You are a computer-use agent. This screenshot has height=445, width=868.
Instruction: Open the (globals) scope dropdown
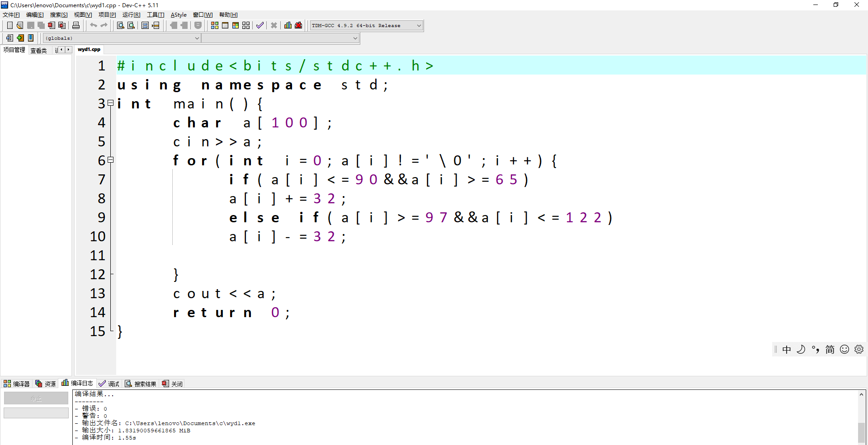click(x=122, y=38)
